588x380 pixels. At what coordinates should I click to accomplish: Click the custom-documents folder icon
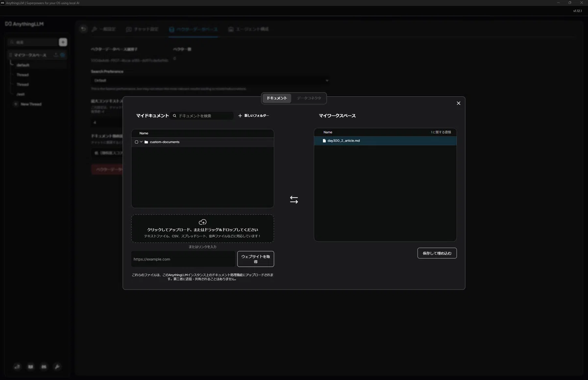[146, 142]
